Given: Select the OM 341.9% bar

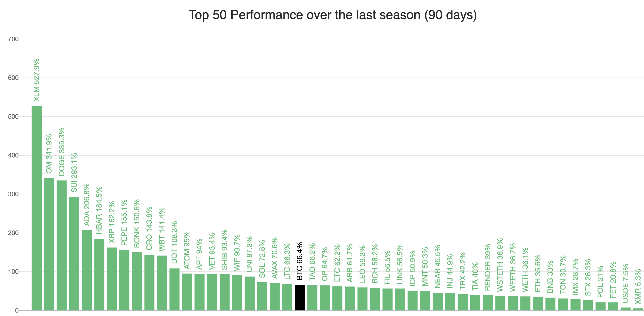Looking at the screenshot, I should [49, 244].
